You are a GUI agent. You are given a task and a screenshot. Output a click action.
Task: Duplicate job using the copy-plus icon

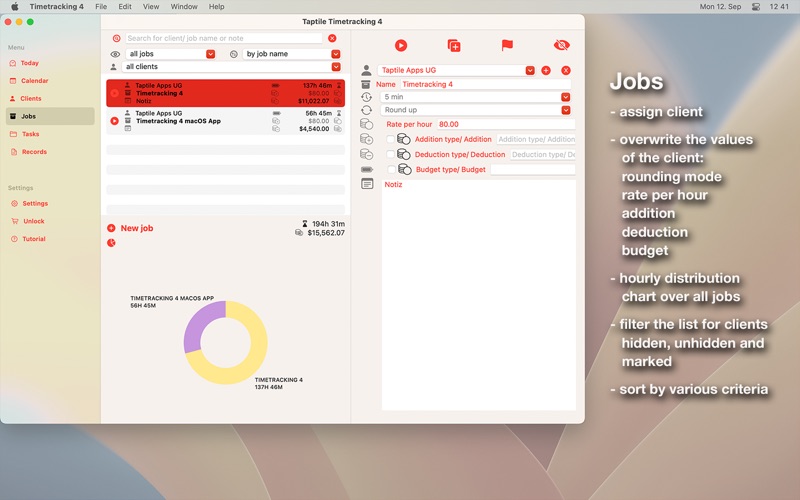(454, 45)
